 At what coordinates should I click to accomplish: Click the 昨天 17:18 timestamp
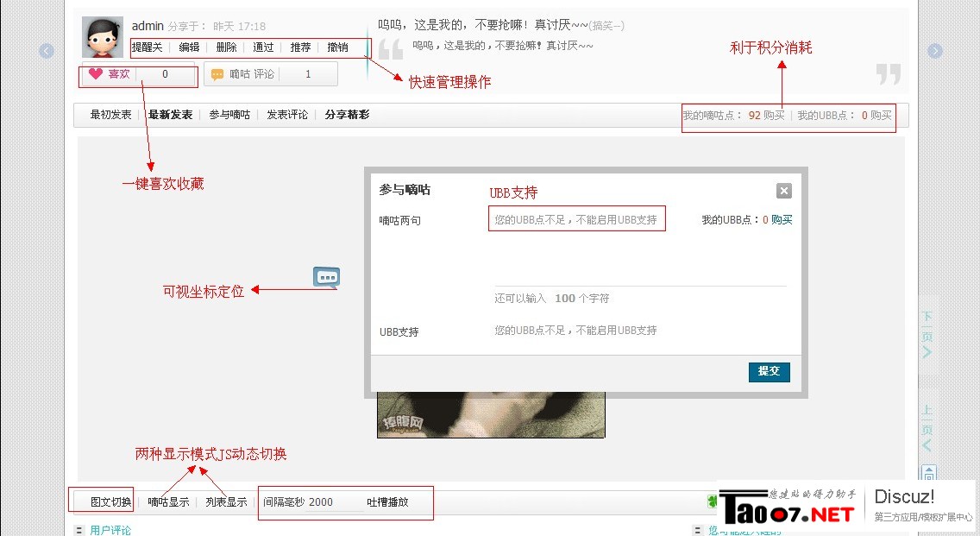[x=239, y=26]
